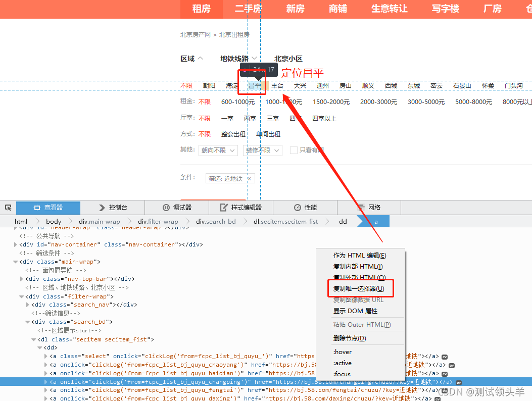This screenshot has width=532, height=401.
Task: Collapse the filter-wrap div node
Action: (x=21, y=296)
